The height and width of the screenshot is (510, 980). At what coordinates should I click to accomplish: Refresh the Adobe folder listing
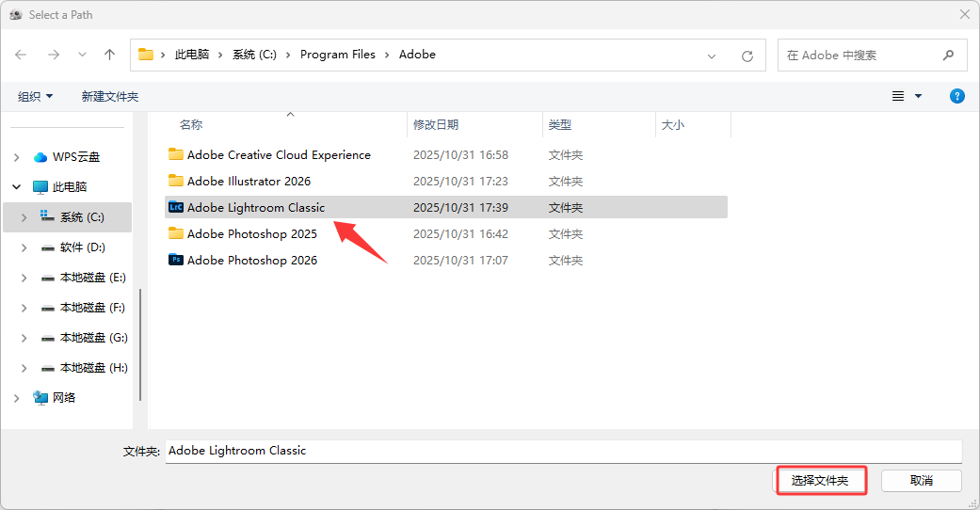[x=747, y=56]
